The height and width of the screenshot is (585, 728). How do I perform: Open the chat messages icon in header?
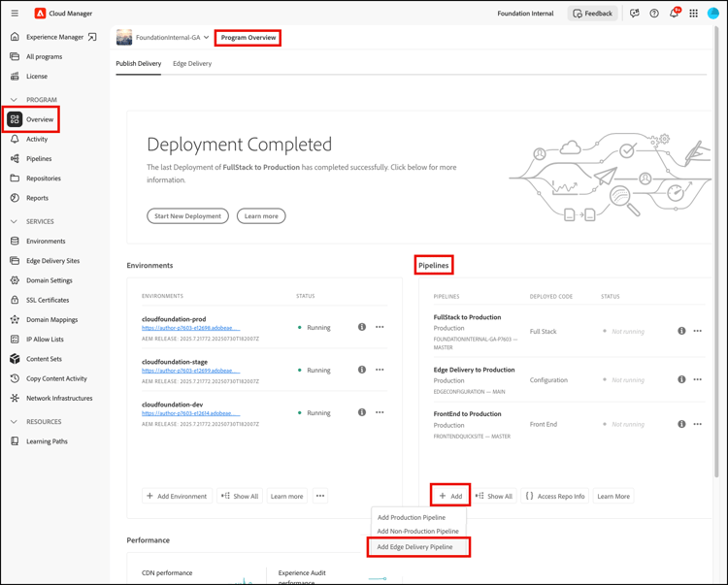[634, 14]
